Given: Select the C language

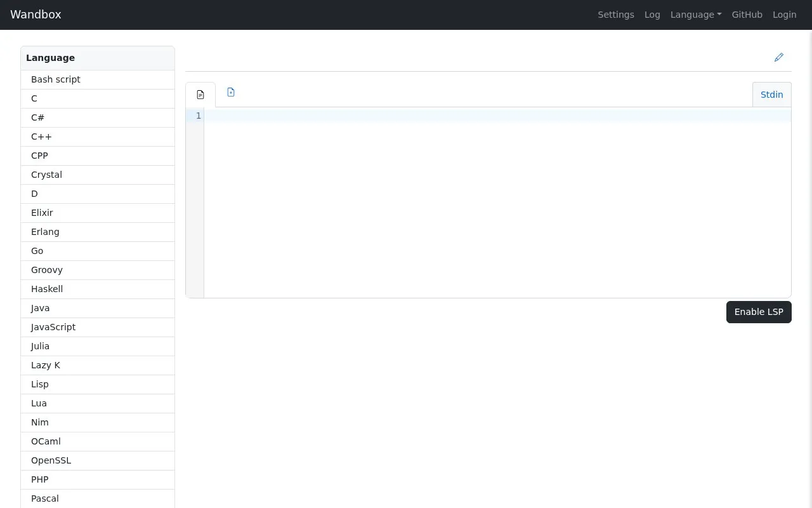Looking at the screenshot, I should coord(98,98).
